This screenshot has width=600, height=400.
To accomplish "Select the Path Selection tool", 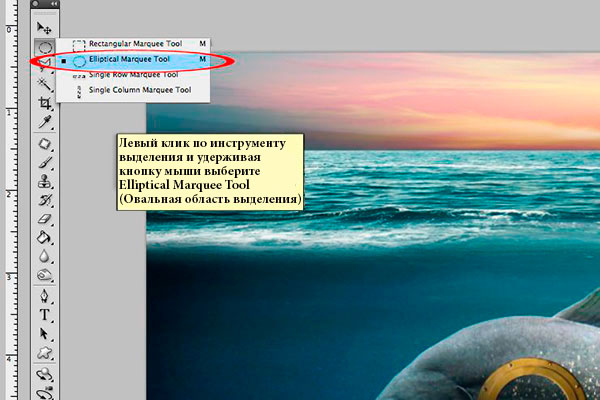I will (x=44, y=334).
